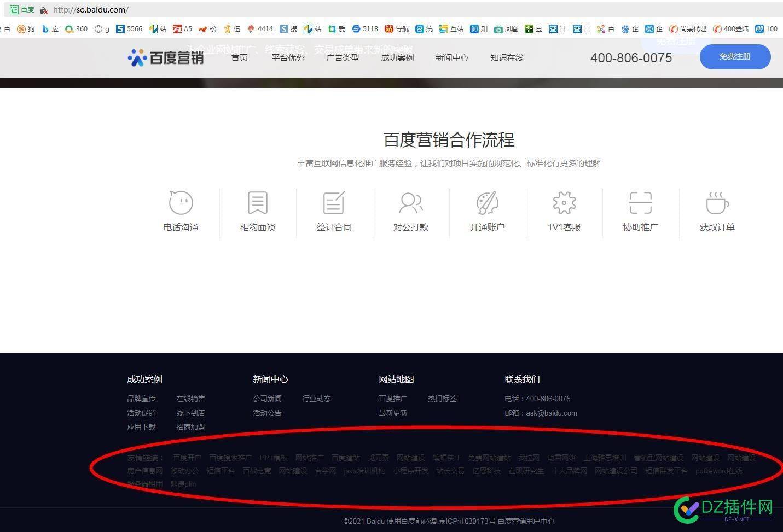Image resolution: width=783 pixels, height=532 pixels.
Task: Click the 获取订单 coffee cup icon
Action: pos(717,203)
